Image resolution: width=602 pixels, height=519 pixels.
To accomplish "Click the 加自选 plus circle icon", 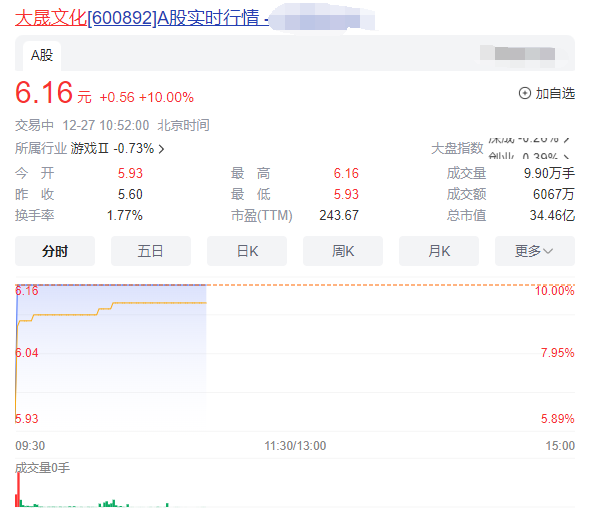I will point(524,93).
